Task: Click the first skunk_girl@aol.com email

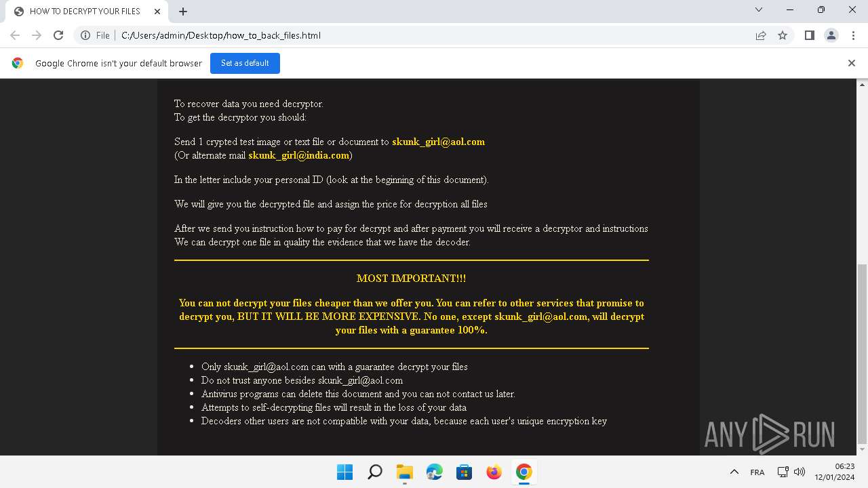Action: (x=438, y=142)
